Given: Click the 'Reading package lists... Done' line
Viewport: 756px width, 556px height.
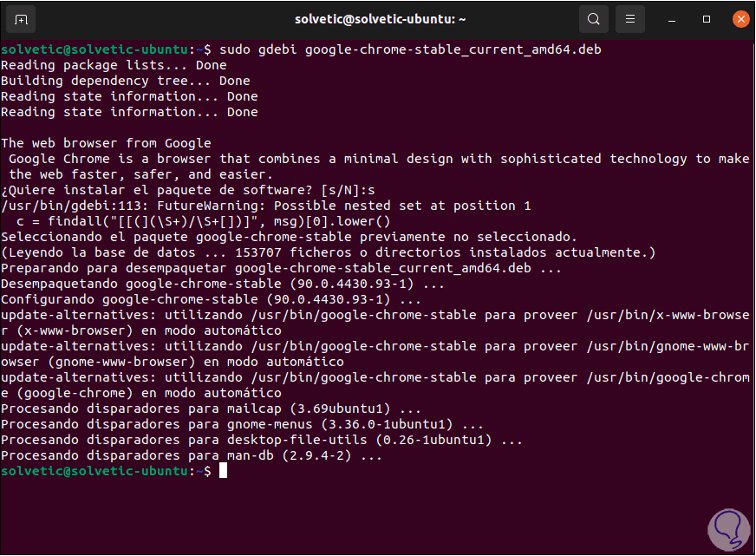Looking at the screenshot, I should pyautogui.click(x=114, y=65).
